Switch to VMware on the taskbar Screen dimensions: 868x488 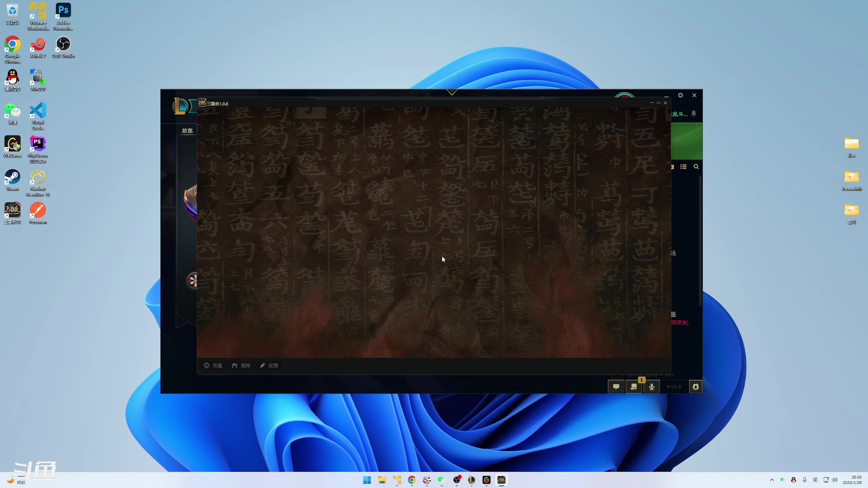397,480
